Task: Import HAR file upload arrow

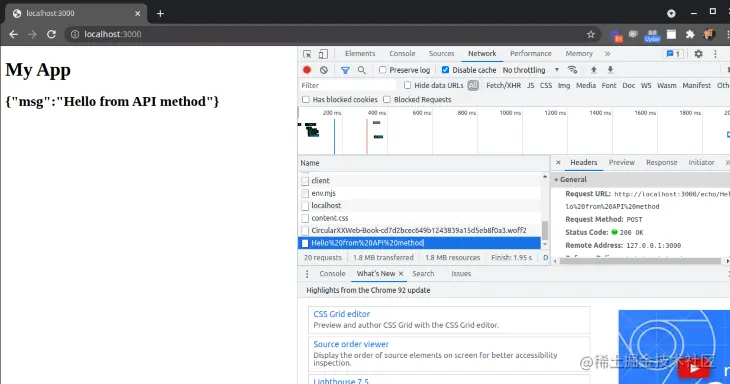Action: [x=594, y=70]
